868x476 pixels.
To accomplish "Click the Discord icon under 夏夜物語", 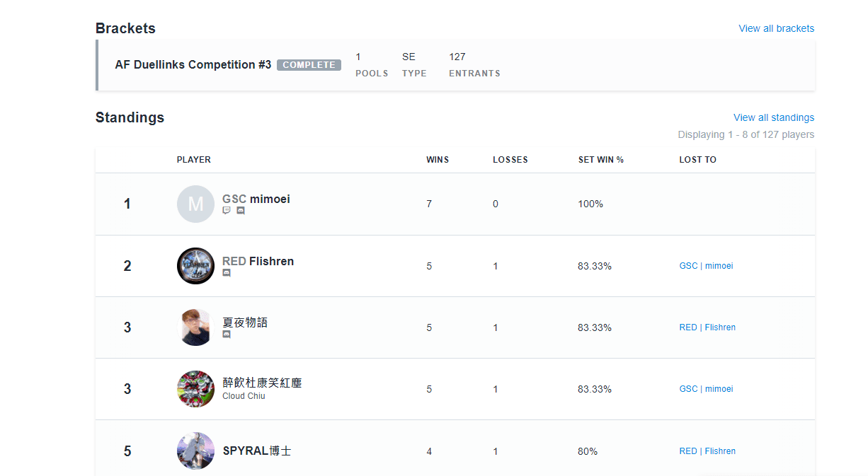I will 227,335.
